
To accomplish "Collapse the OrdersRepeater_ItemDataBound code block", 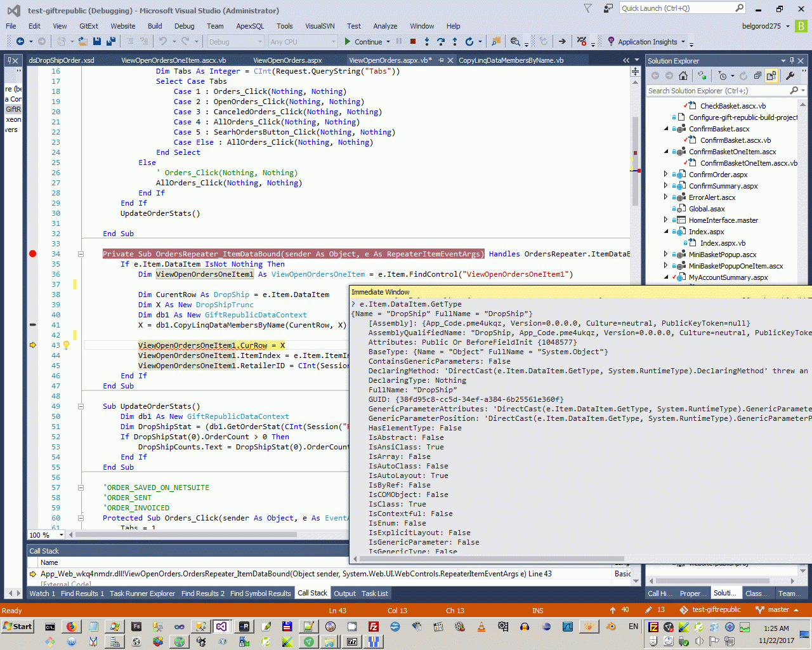I will [x=81, y=254].
